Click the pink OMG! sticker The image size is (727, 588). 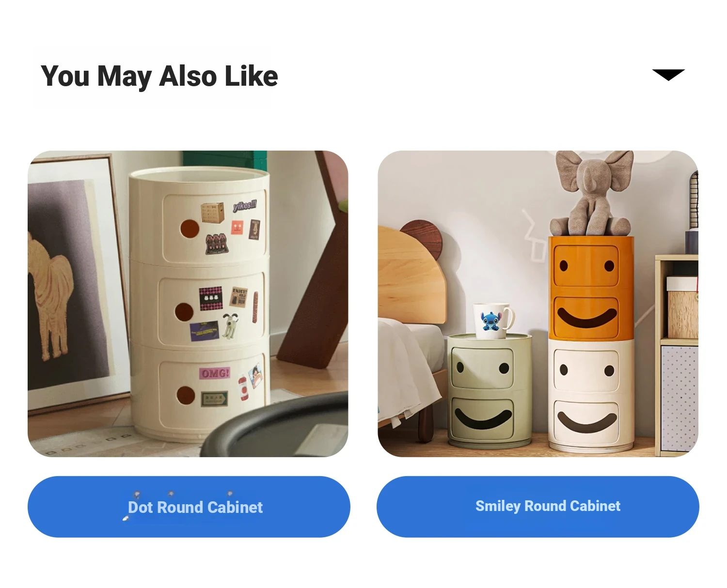(214, 373)
